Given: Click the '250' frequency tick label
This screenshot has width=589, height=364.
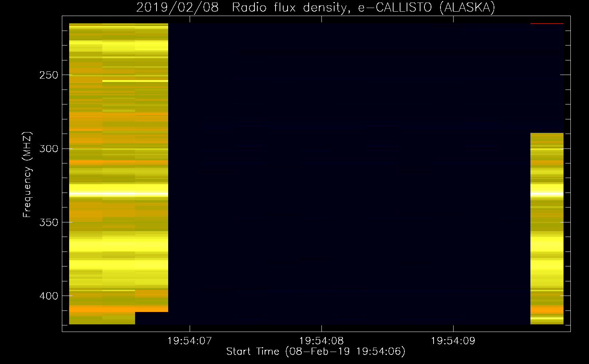Looking at the screenshot, I should click(x=49, y=75).
